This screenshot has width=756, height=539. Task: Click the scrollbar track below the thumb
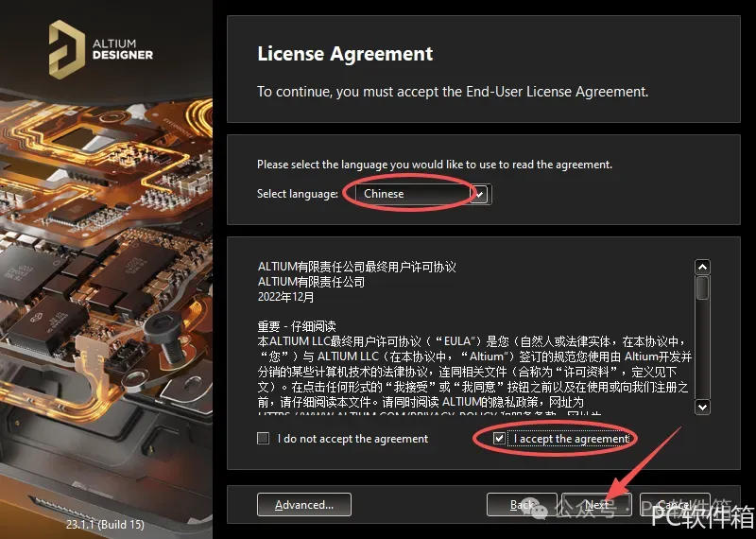pos(702,348)
